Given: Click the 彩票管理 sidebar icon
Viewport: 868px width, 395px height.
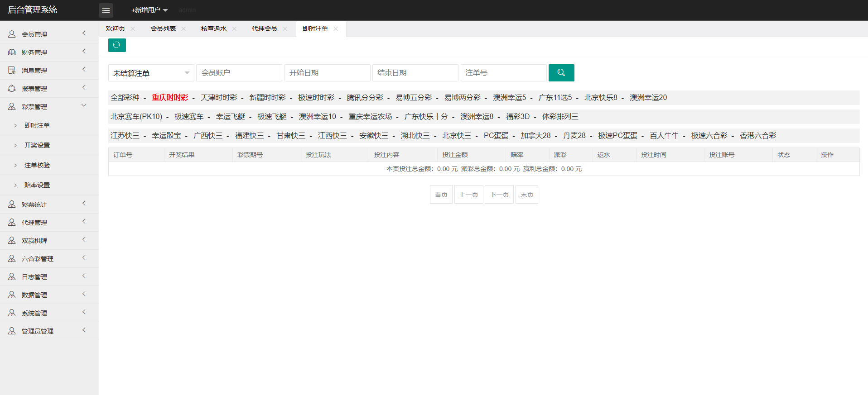Looking at the screenshot, I should tap(12, 106).
